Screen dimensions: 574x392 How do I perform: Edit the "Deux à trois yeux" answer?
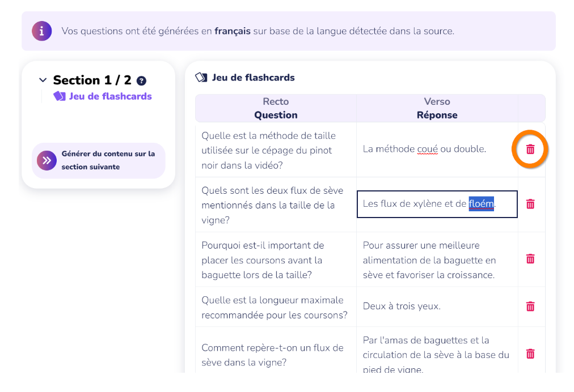point(402,306)
